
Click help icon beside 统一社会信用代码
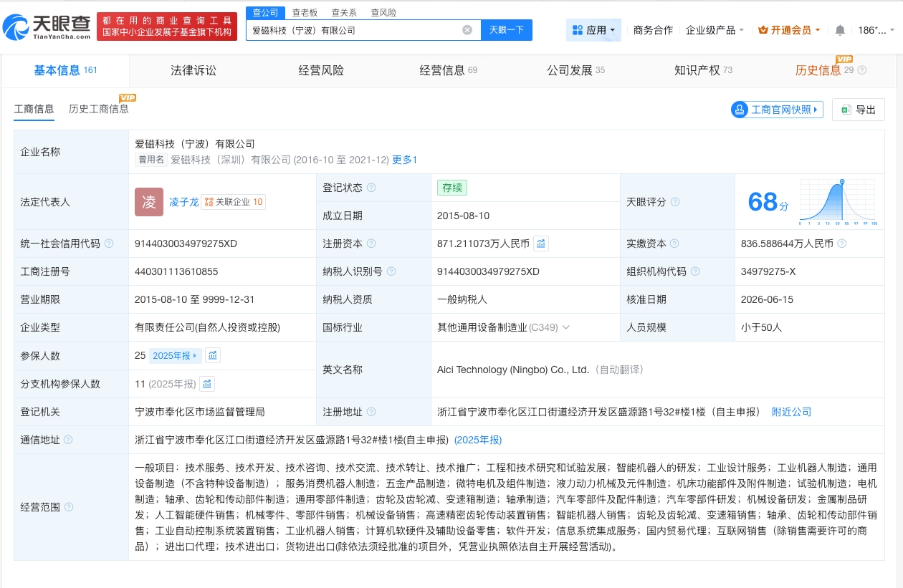point(109,244)
